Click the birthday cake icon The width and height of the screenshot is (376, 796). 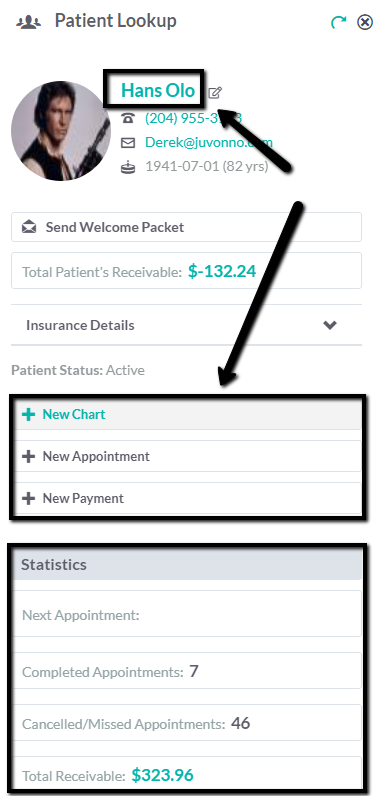pyautogui.click(x=128, y=167)
